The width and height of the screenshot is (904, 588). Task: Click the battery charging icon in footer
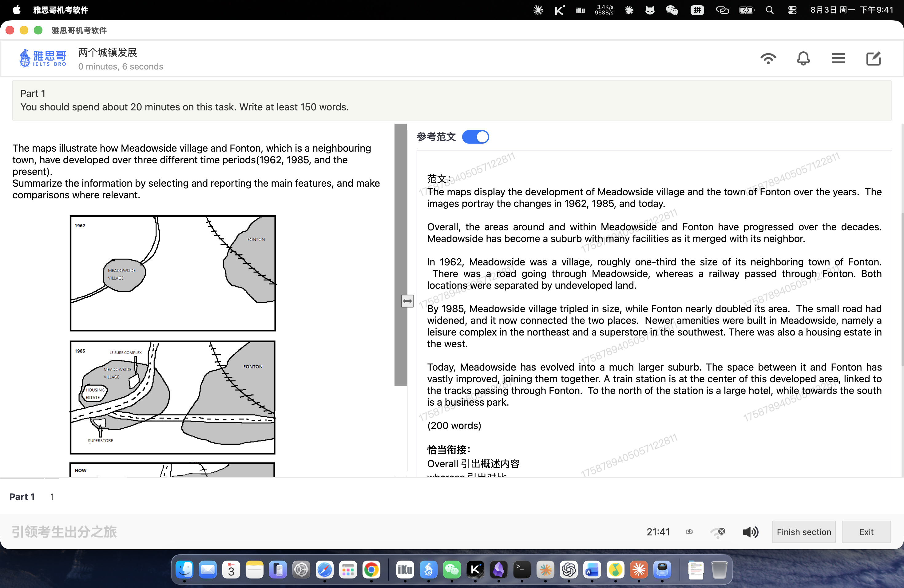pos(689,532)
